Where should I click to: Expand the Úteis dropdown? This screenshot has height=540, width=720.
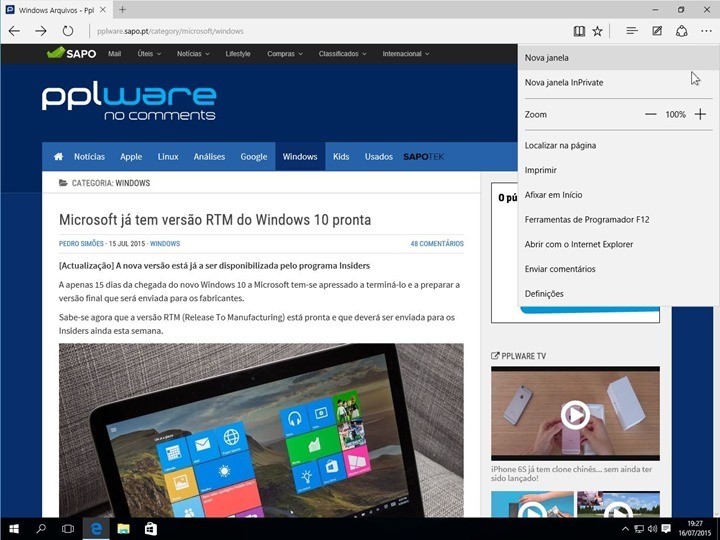149,54
